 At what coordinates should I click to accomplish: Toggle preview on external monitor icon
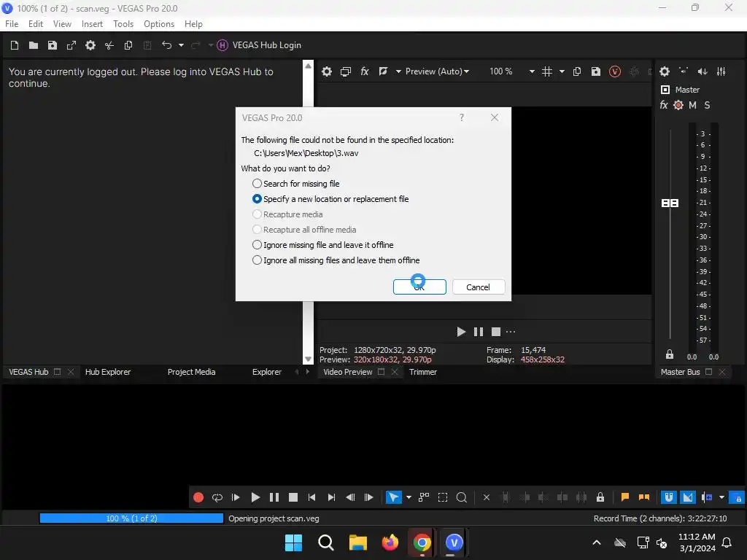(345, 71)
